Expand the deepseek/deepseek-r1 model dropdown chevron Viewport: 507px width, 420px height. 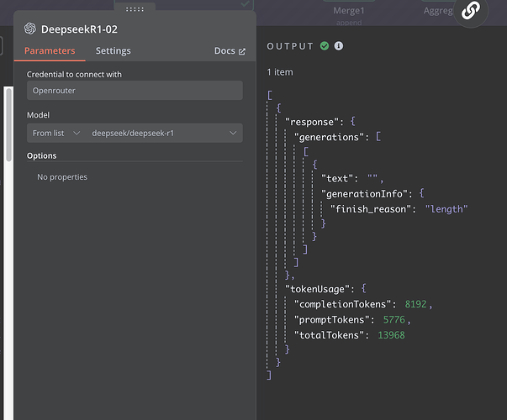pyautogui.click(x=233, y=133)
